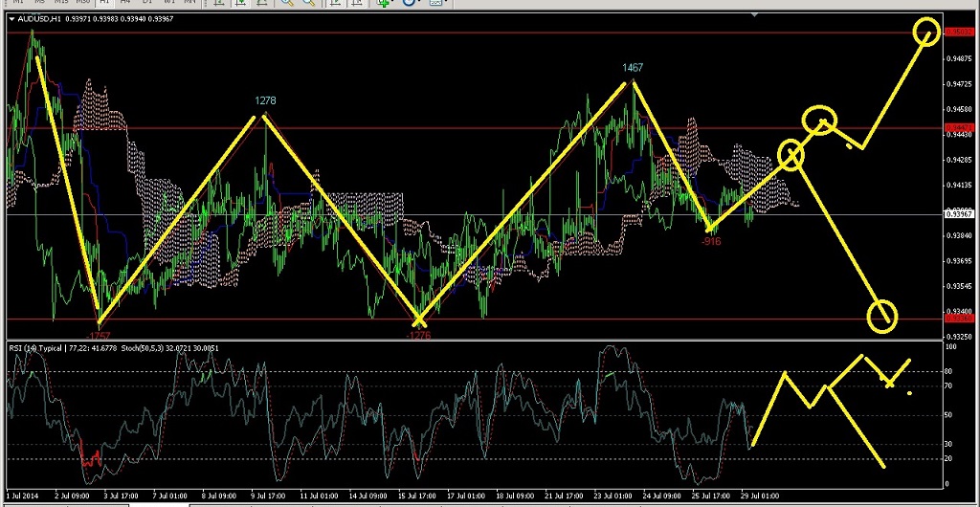The image size is (980, 507).
Task: Choose the MN monthly timeframe
Action: 190,3
